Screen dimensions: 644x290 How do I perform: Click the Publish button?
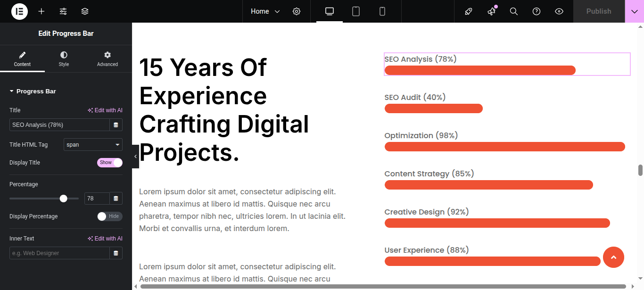599,11
